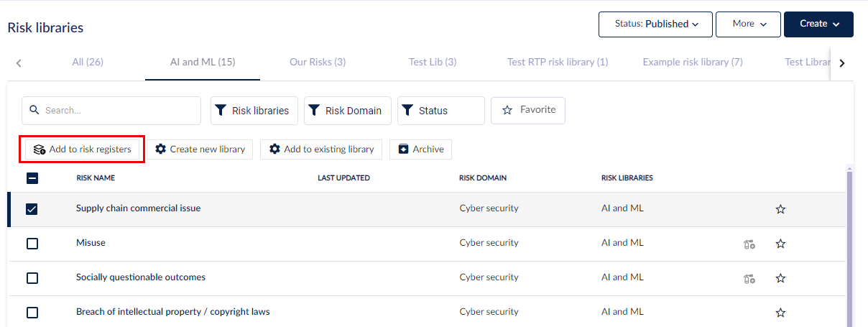Toggle the Favorite filter button
Viewport: 868px width, 327px height.
pos(528,110)
